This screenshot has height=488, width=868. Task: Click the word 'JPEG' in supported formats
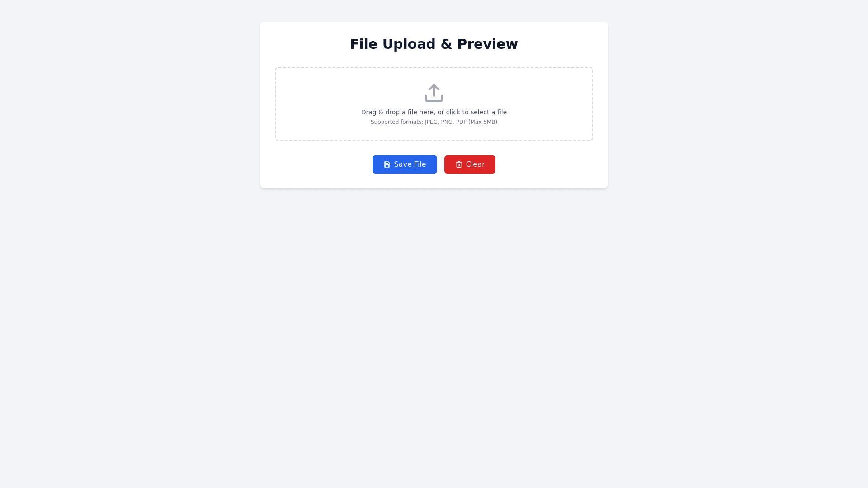[431, 122]
